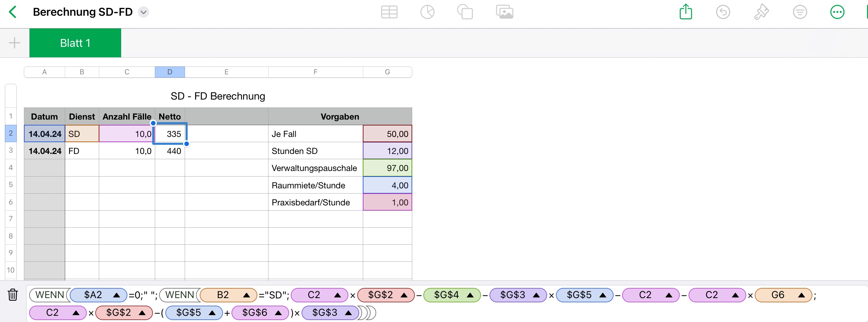
Task: Select row header 3
Action: (11, 150)
